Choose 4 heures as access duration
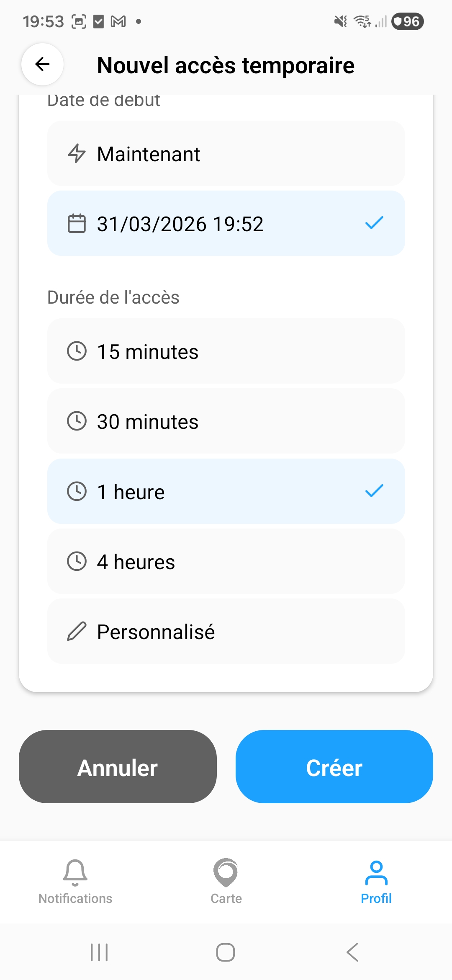 pos(226,562)
